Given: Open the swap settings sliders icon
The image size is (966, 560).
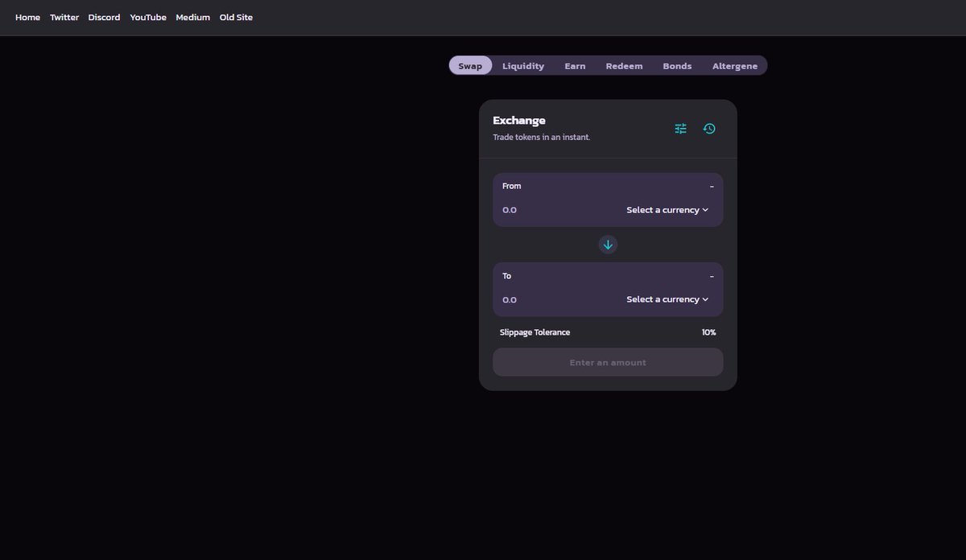Looking at the screenshot, I should click(680, 129).
